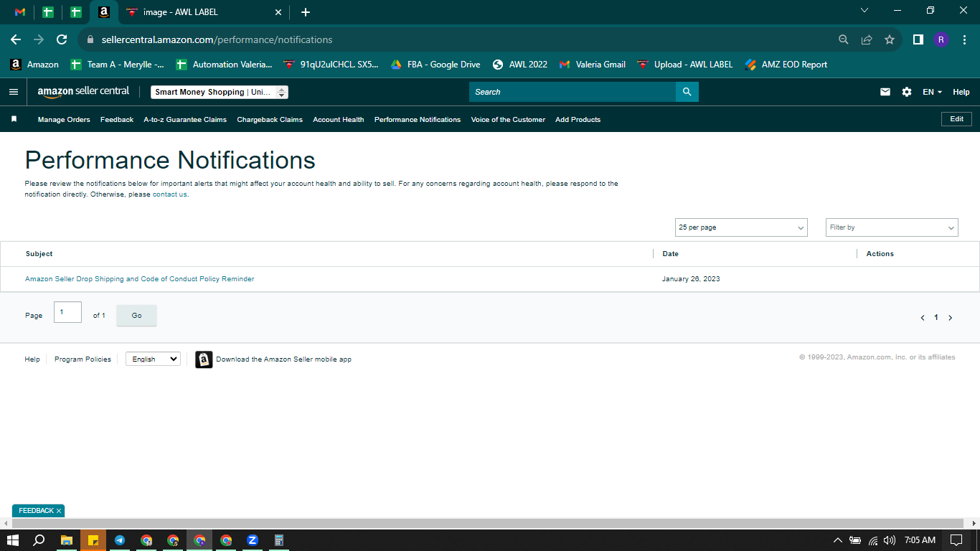
Task: Click the amazon seller central logo
Action: 83,92
